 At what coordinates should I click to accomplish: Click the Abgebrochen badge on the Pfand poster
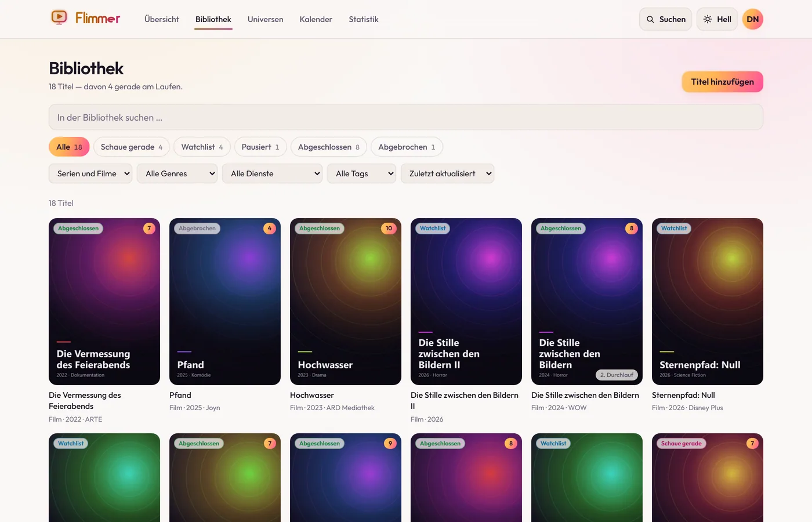(x=197, y=229)
